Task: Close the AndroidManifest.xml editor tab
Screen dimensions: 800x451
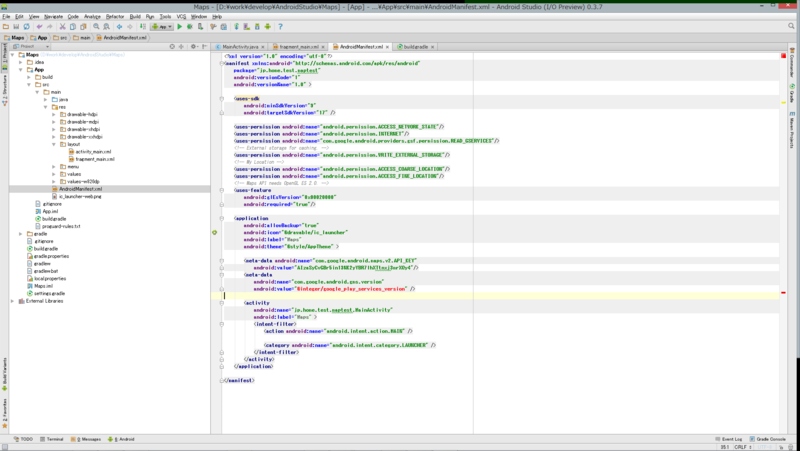Action: 387,47
